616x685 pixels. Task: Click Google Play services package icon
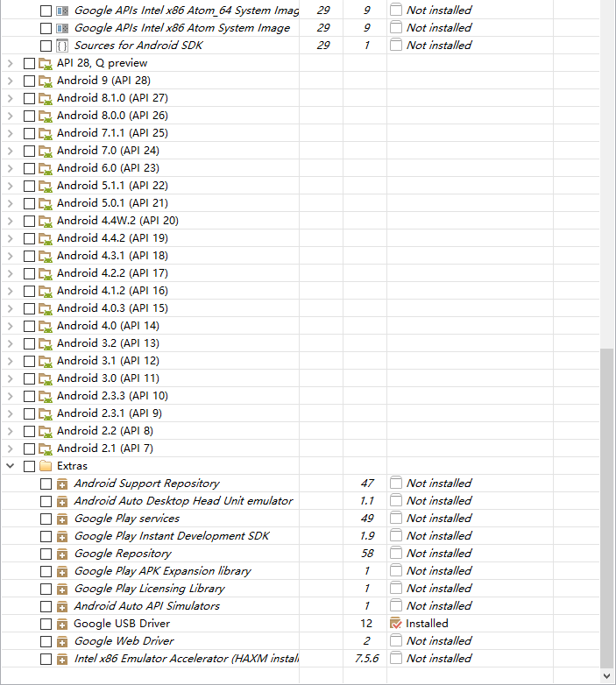pyautogui.click(x=62, y=519)
